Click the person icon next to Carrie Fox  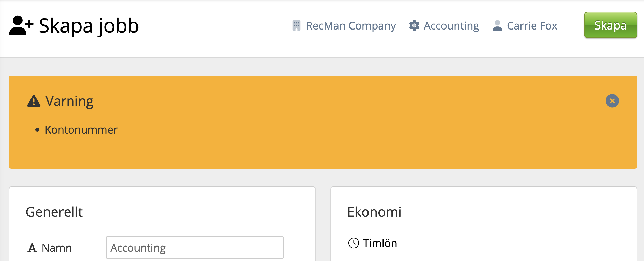coord(497,26)
